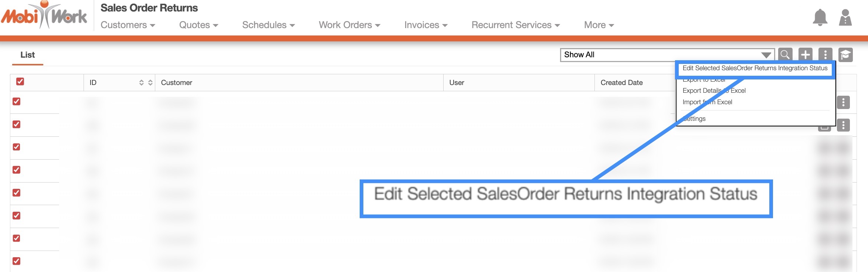This screenshot has width=868, height=272.
Task: Expand the Work Orders dropdown
Action: [349, 25]
